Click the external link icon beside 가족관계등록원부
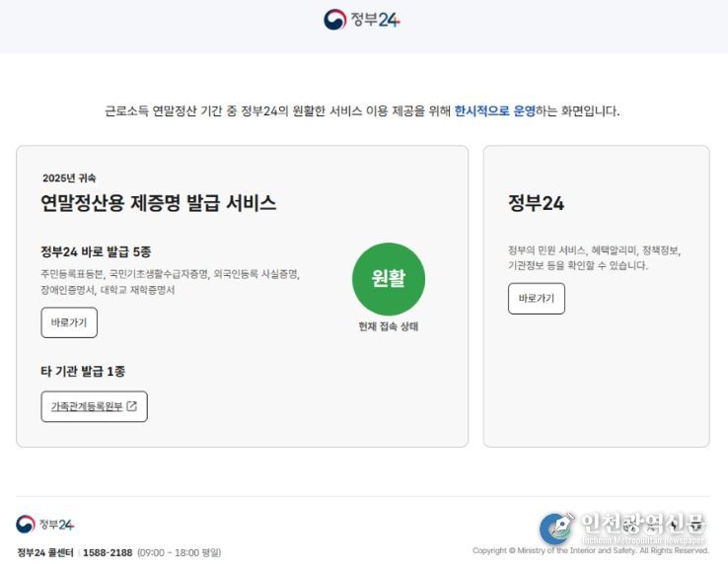The image size is (728, 564). (x=132, y=406)
